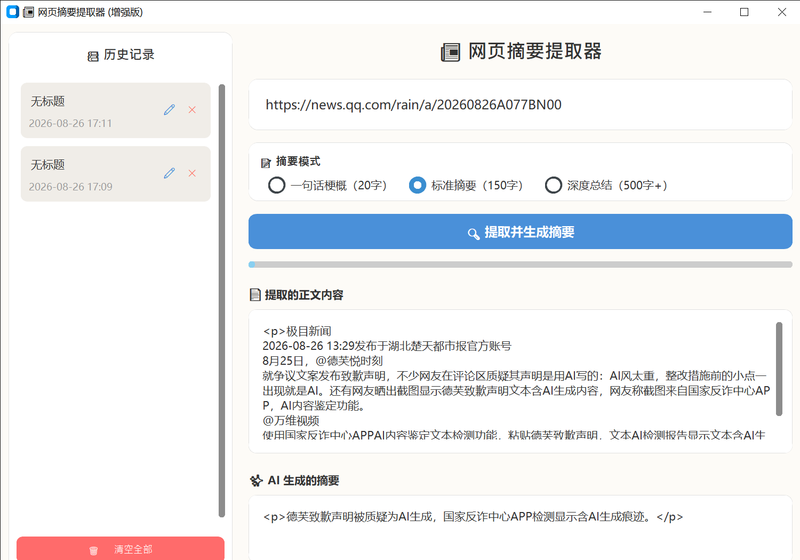The width and height of the screenshot is (800, 560).
Task: Close the application window
Action: pos(782,12)
